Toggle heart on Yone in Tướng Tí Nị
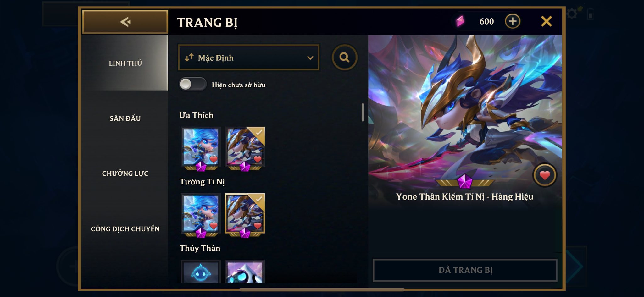 pyautogui.click(x=258, y=225)
